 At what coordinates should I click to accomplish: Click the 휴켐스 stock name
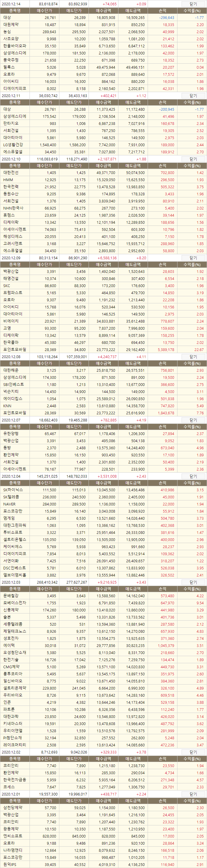pyautogui.click(x=9, y=215)
